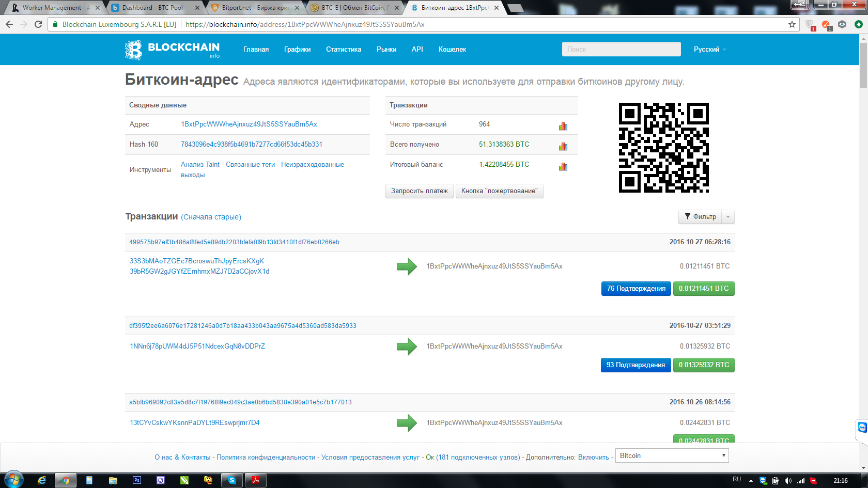
Task: Open the API menu item
Action: 417,50
